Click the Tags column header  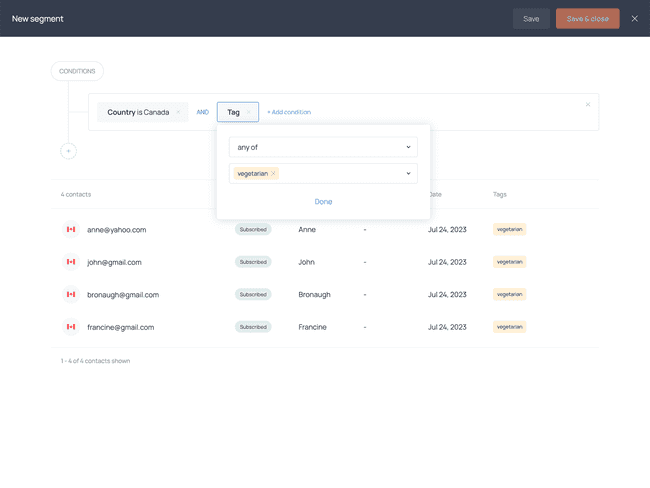500,194
